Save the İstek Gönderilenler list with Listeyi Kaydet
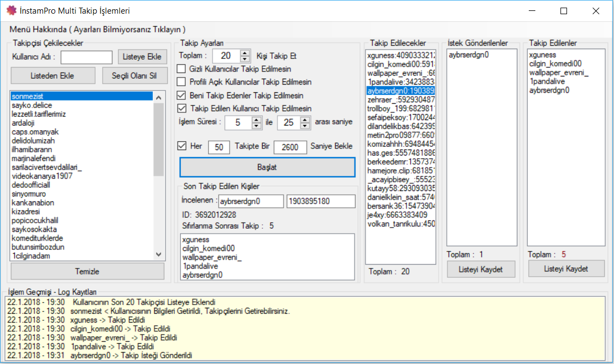Viewport: 614px width, 364px height. pyautogui.click(x=481, y=269)
